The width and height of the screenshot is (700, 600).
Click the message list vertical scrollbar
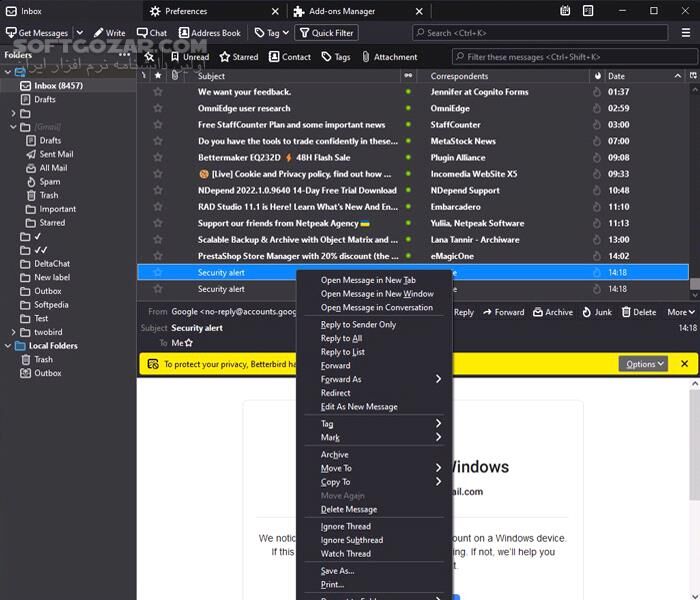point(694,180)
